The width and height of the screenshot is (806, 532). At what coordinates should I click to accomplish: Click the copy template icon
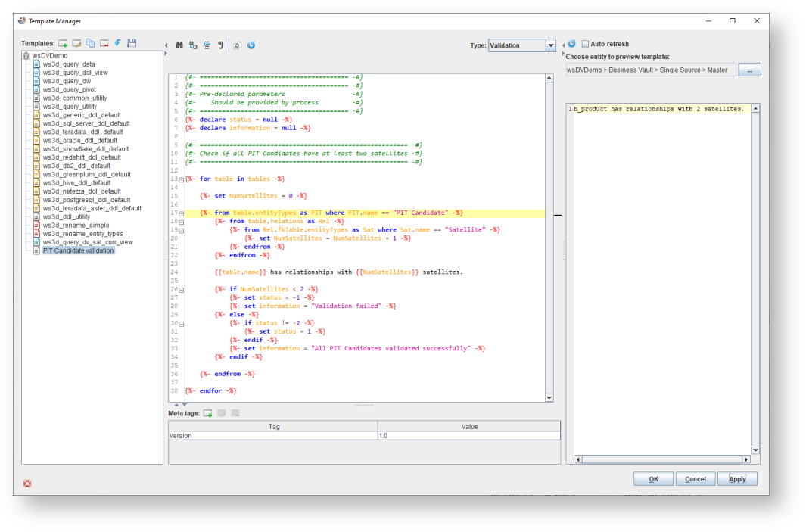(x=91, y=44)
